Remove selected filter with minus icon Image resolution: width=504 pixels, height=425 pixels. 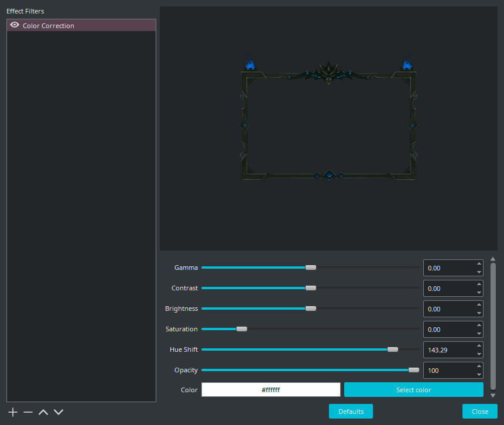[28, 412]
